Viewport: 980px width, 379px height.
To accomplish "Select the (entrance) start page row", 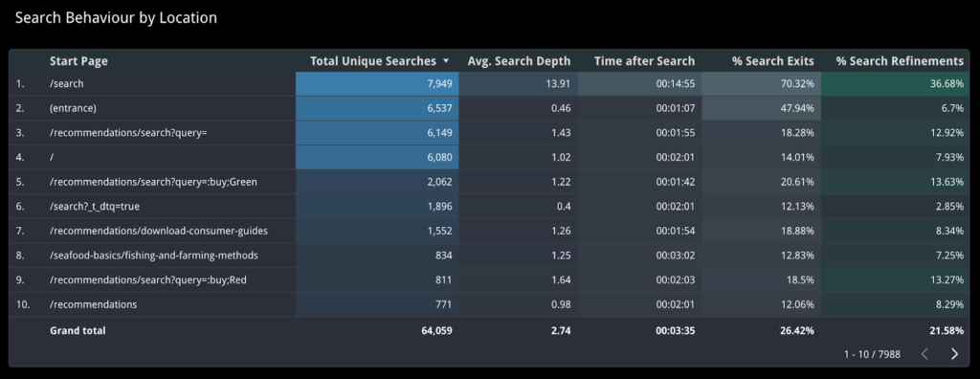I will coord(489,108).
